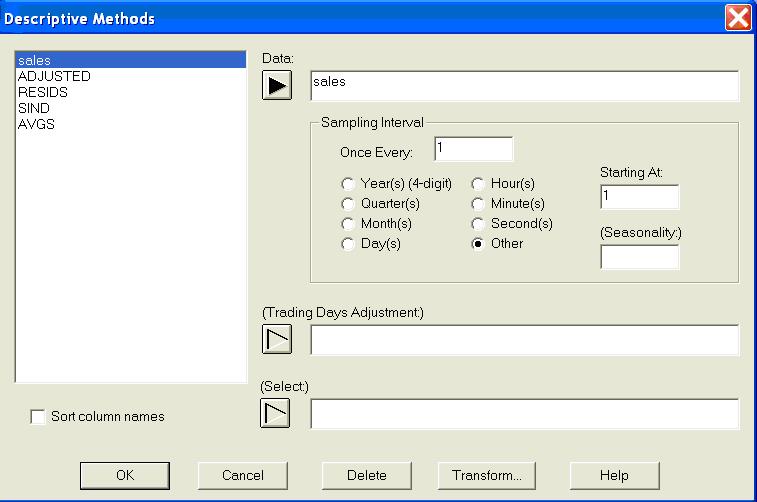Click the Trading Days Adjustment input field

tap(524, 340)
